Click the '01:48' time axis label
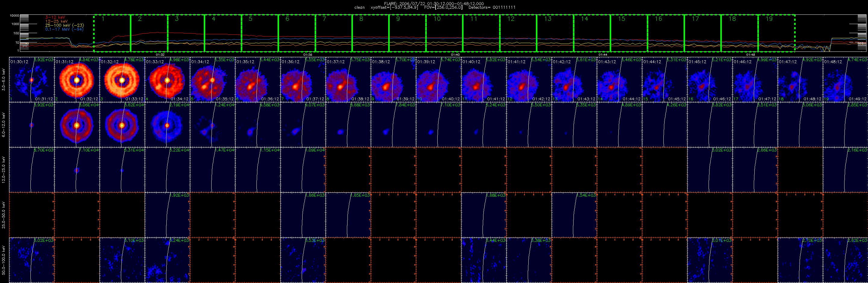The height and width of the screenshot is (283, 868). click(x=750, y=54)
